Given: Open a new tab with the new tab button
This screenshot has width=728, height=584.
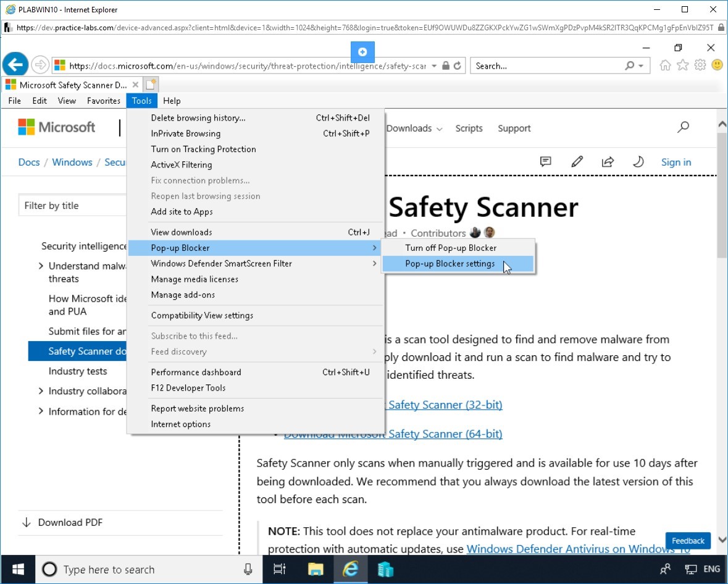Looking at the screenshot, I should pos(151,85).
